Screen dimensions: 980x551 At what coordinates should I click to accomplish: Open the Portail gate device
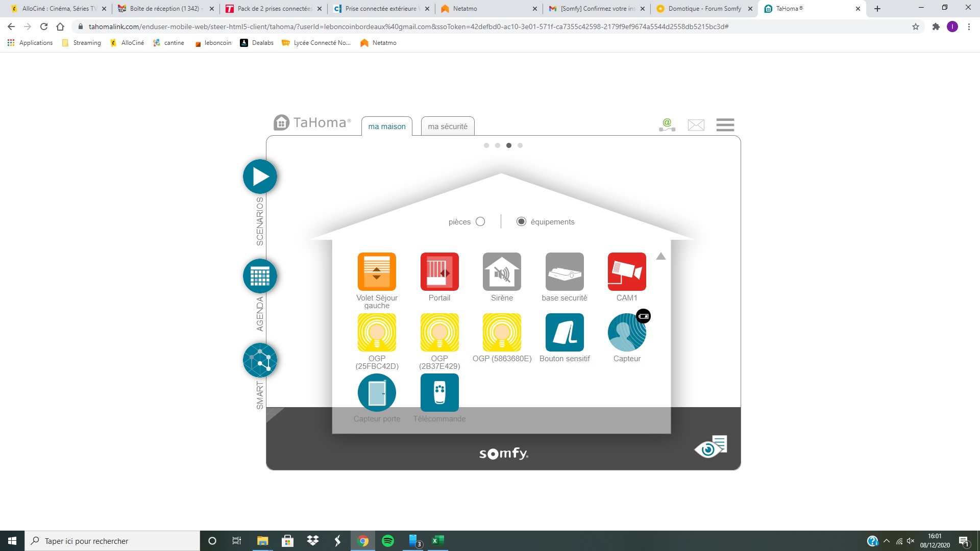[x=439, y=271]
